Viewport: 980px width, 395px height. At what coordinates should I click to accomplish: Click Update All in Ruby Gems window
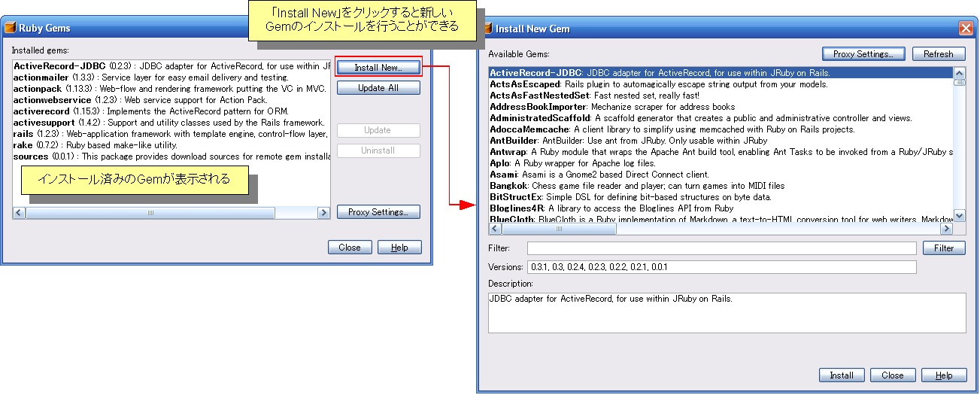[378, 88]
